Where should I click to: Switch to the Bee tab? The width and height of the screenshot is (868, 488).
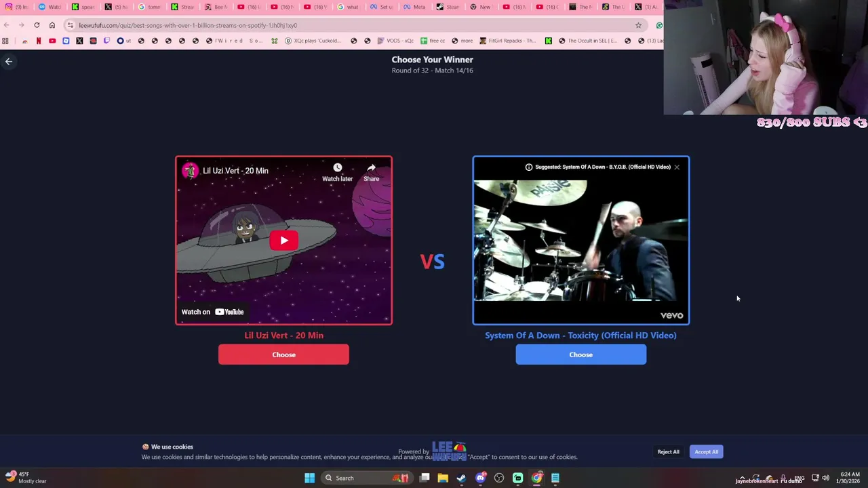pyautogui.click(x=216, y=7)
